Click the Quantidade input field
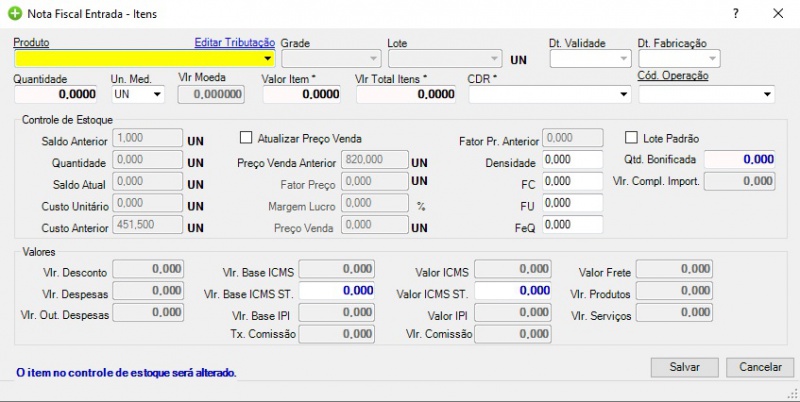The height and width of the screenshot is (402, 800). click(58, 95)
